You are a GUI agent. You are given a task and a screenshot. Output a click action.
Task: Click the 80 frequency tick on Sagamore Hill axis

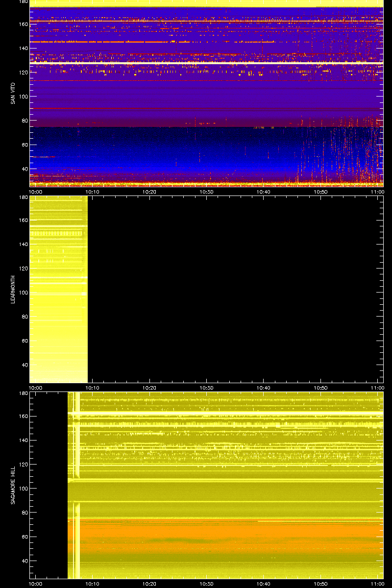pos(24,513)
